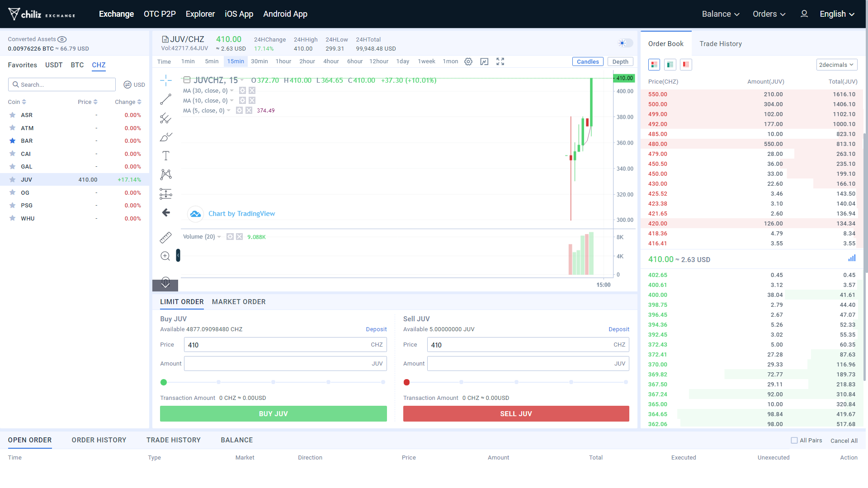Viewport: 868px width, 488px height.
Task: Select the ruler measure tool
Action: coord(166,238)
